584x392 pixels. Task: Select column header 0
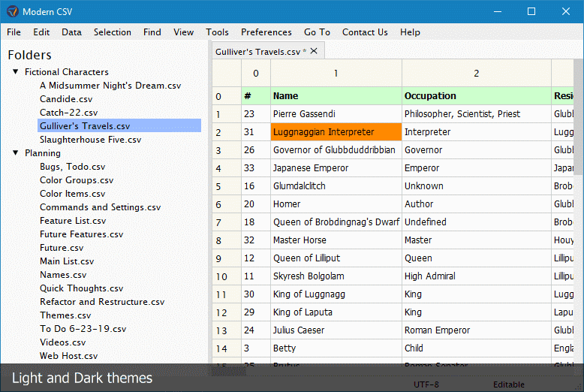256,73
